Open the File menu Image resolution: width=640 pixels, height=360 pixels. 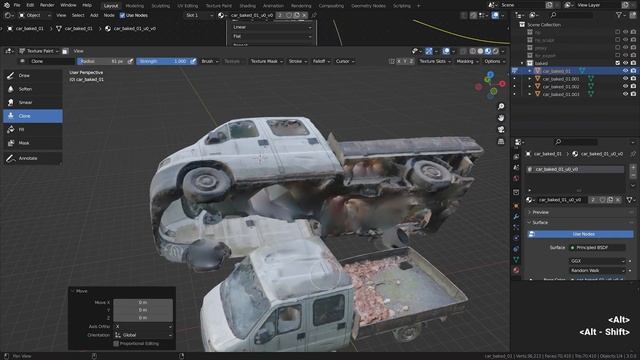tap(17, 5)
